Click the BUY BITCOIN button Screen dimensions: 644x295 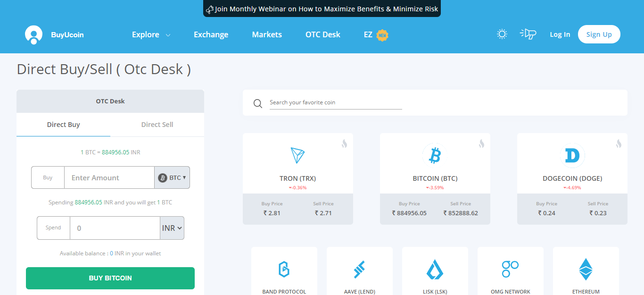click(x=110, y=278)
